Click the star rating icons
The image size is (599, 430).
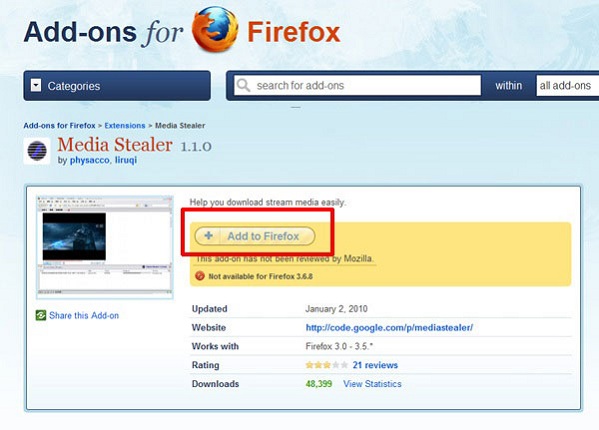(x=327, y=365)
